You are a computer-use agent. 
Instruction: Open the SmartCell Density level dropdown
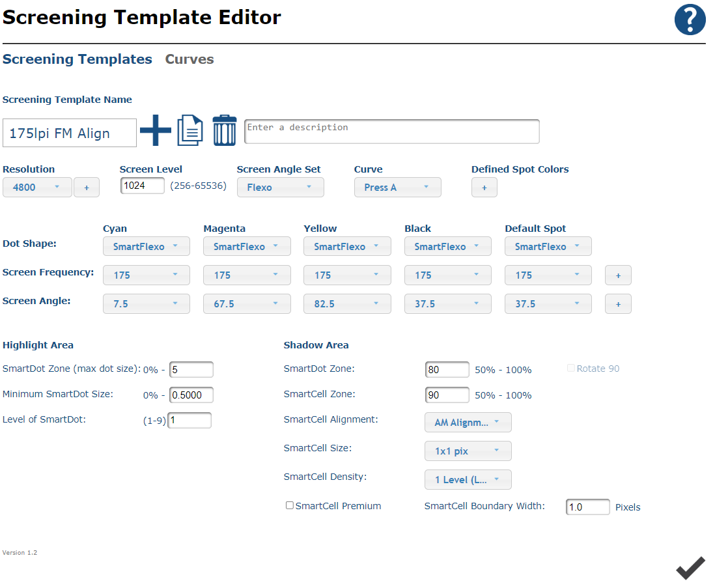[x=468, y=479]
